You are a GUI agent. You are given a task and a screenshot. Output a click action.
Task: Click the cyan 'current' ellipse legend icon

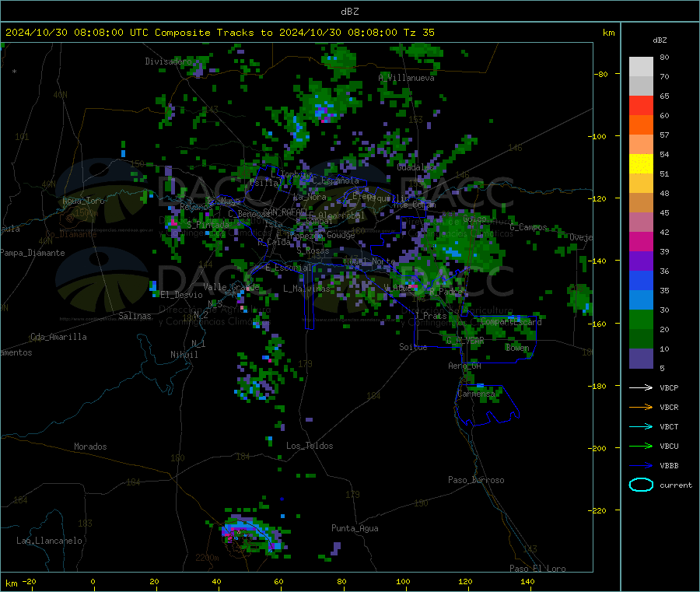pyautogui.click(x=641, y=485)
